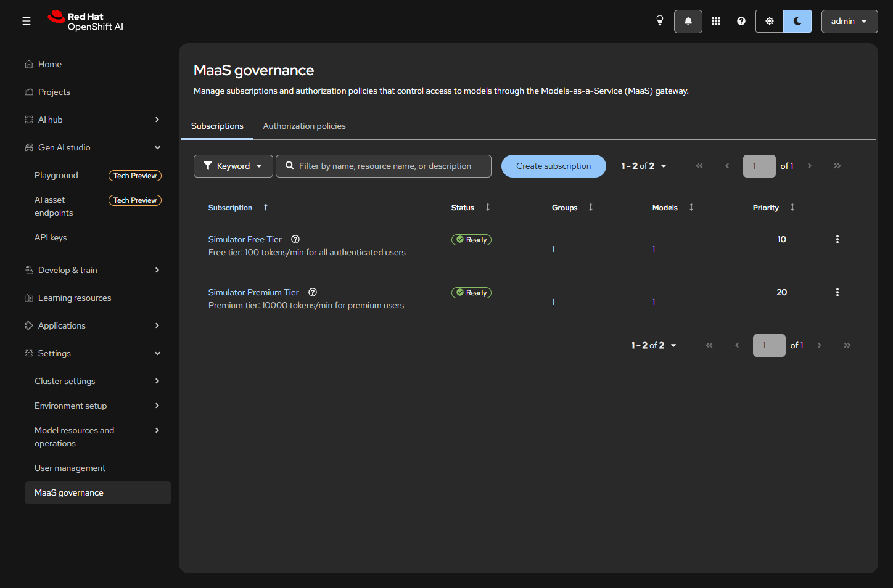This screenshot has width=893, height=588.
Task: Click the subscription filter search field
Action: tap(384, 166)
